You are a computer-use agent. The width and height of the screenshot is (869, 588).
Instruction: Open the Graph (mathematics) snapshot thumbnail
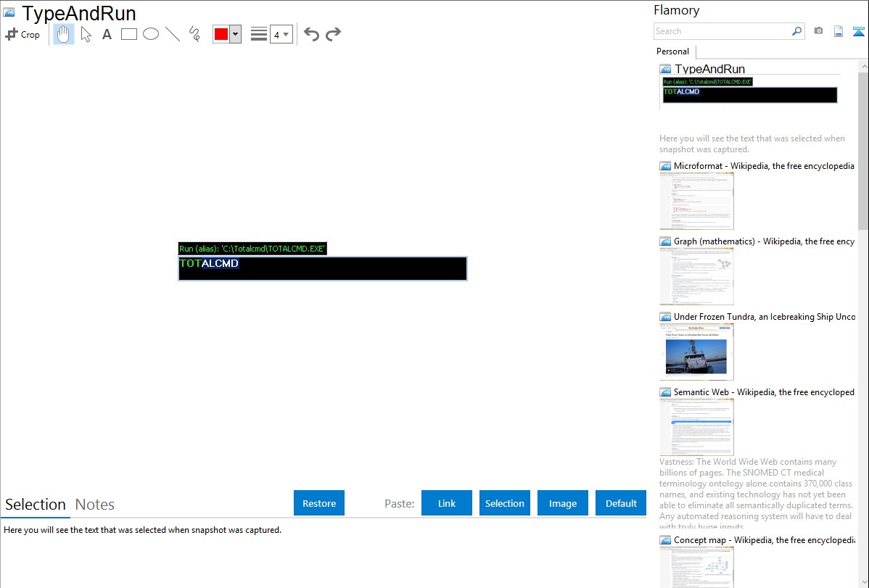tap(696, 276)
